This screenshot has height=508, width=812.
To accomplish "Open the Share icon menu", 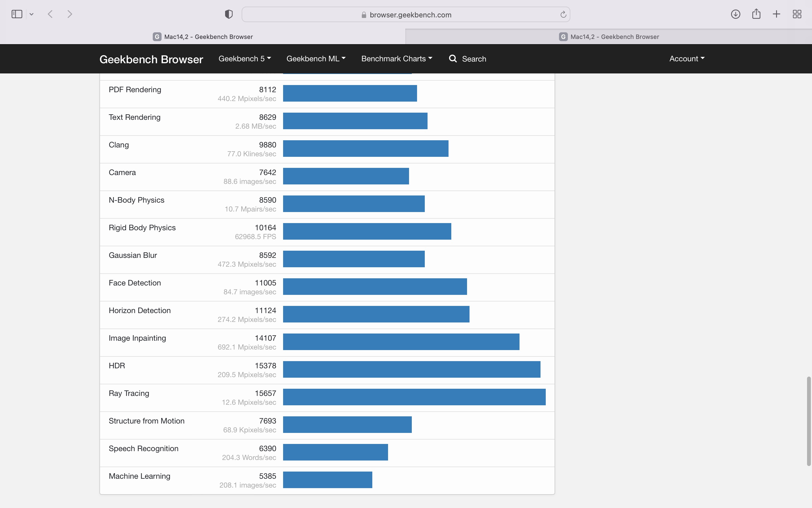I will 756,14.
